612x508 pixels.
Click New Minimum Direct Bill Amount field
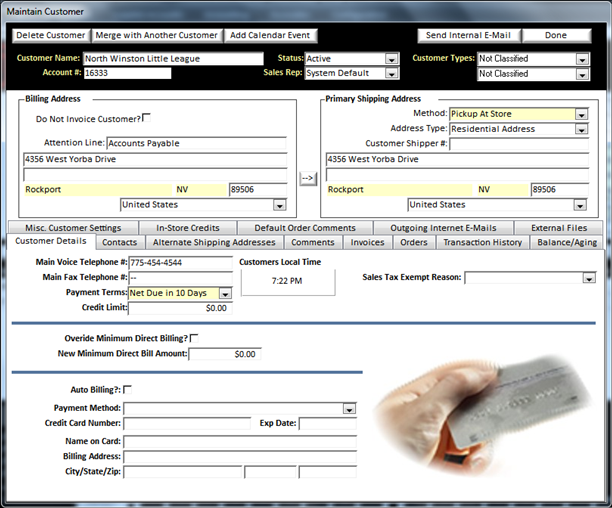pyautogui.click(x=225, y=354)
